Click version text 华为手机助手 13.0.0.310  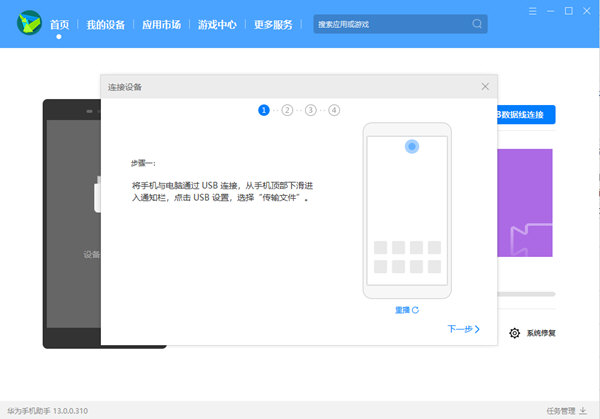[x=47, y=411]
